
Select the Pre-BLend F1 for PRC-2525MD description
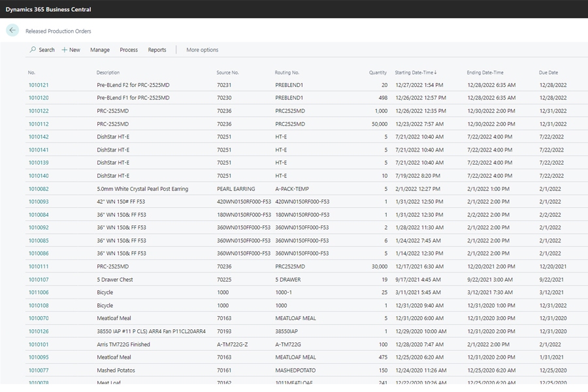133,98
